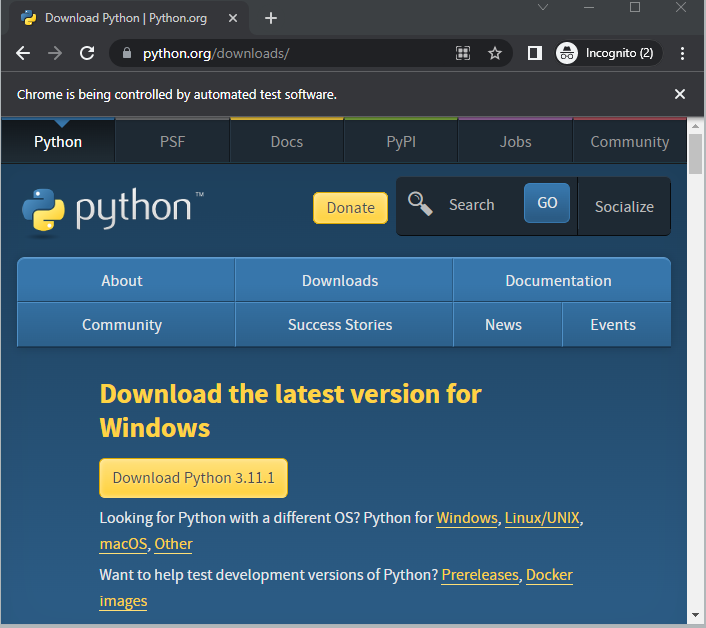
Task: Click the Incognito profile icon
Action: coord(567,53)
